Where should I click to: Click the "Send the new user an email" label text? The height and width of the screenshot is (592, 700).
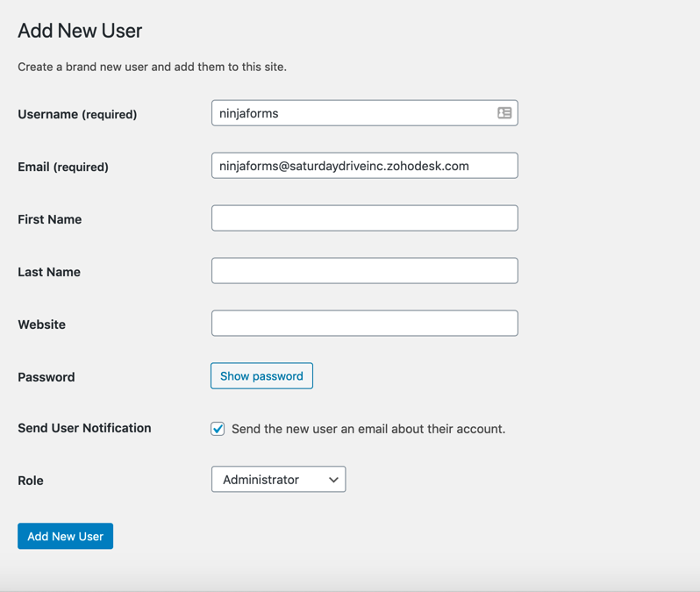coord(368,429)
